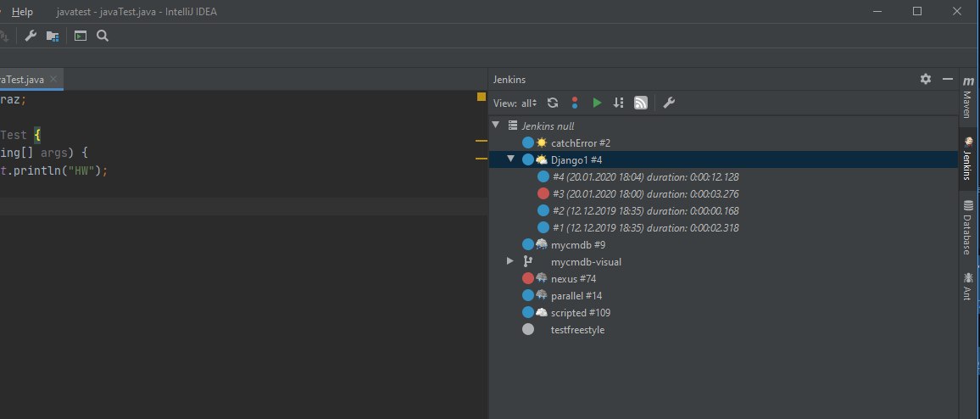Open the Help menu
The height and width of the screenshot is (419, 980).
point(23,12)
